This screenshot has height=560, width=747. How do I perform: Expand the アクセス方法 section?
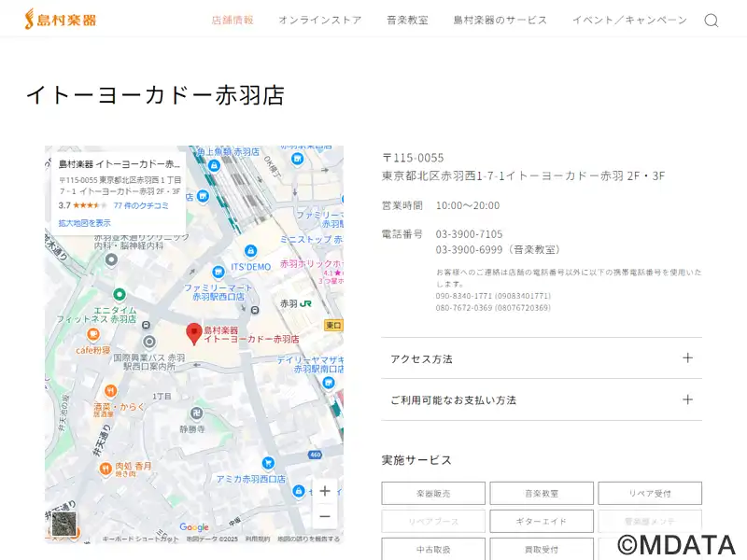542,358
